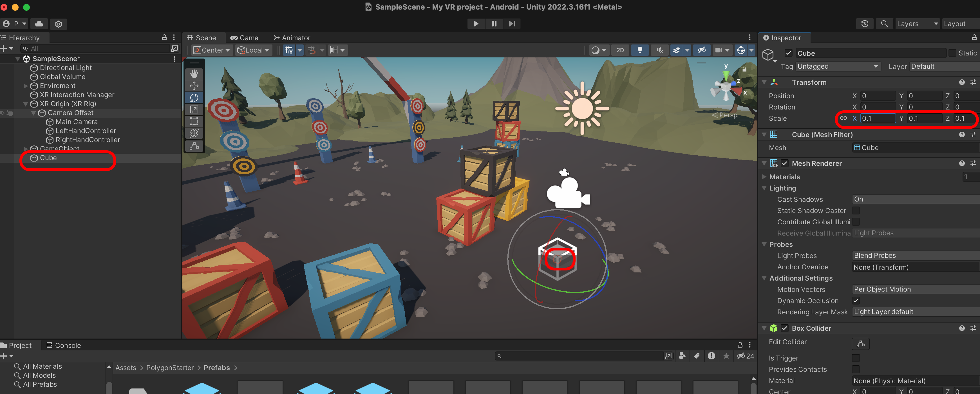Expand the Materials section

pos(764,177)
